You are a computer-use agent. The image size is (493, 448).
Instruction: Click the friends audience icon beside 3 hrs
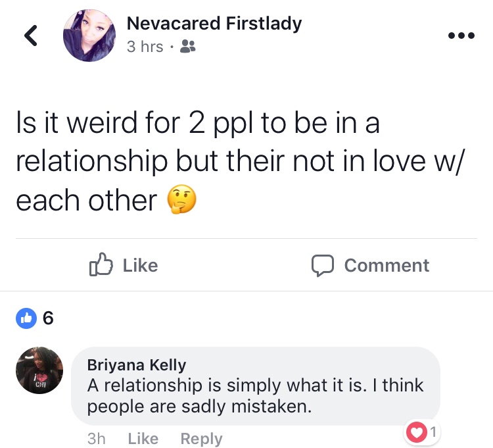(187, 47)
